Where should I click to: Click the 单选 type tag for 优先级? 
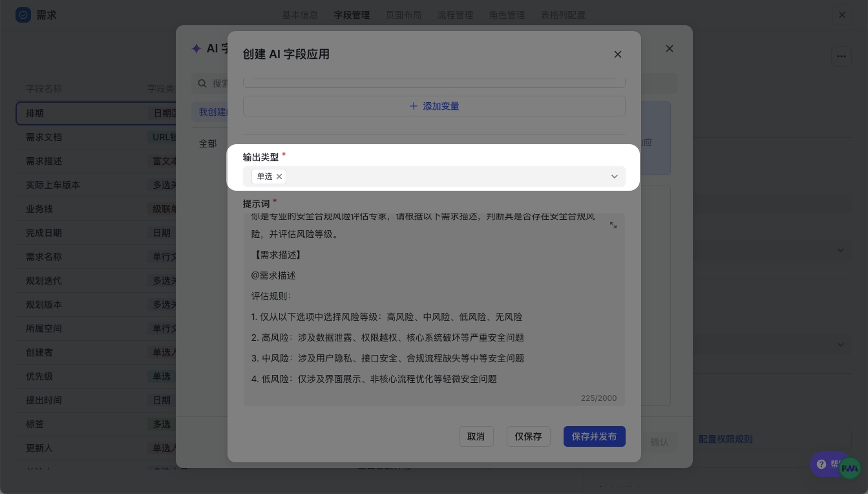[x=162, y=376]
